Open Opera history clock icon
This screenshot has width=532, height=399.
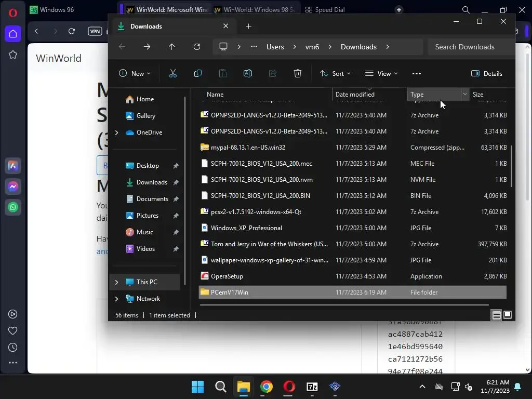click(12, 348)
